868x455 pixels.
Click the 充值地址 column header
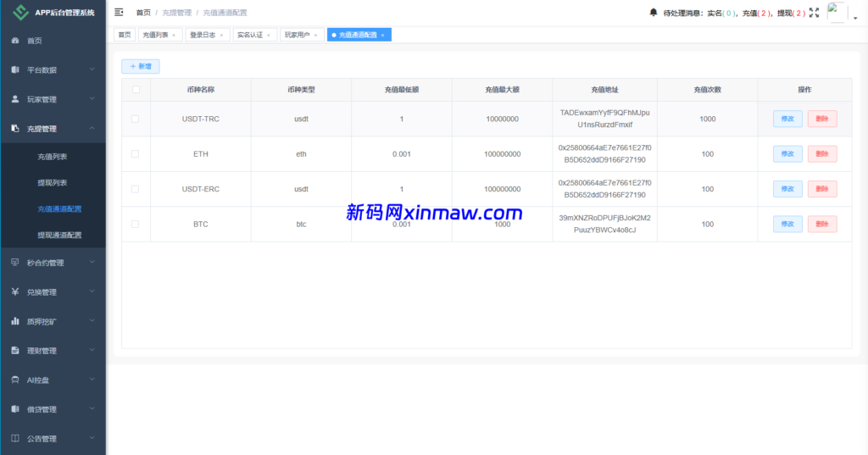point(604,90)
